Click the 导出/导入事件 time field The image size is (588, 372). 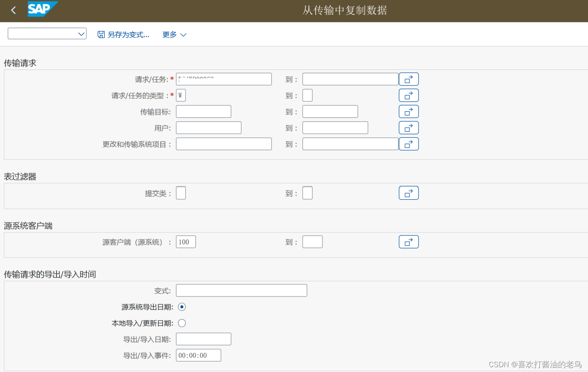click(x=198, y=355)
